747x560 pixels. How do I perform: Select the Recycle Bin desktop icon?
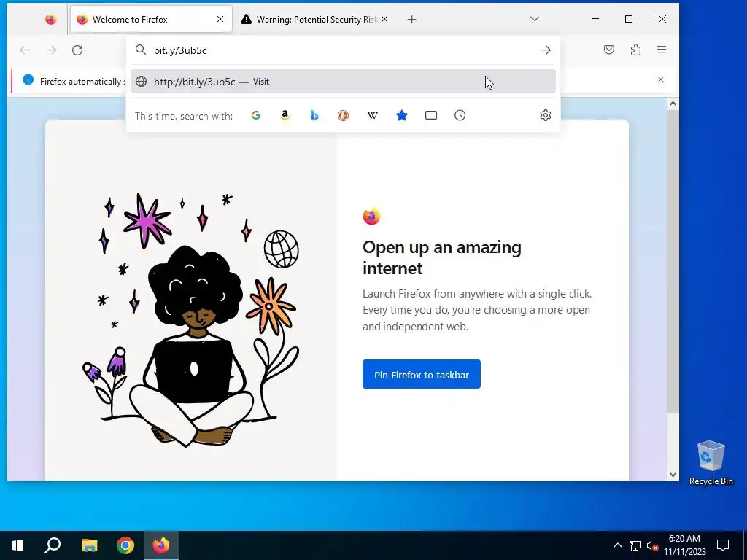coord(711,463)
